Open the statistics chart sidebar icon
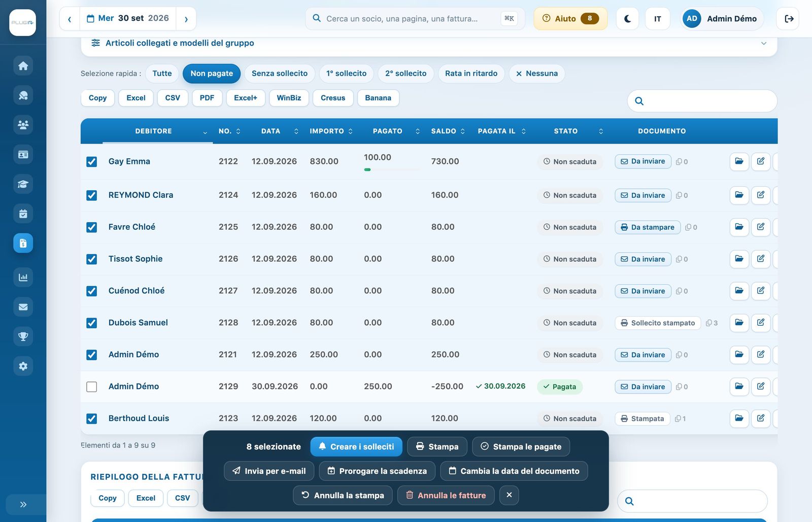 (x=23, y=277)
